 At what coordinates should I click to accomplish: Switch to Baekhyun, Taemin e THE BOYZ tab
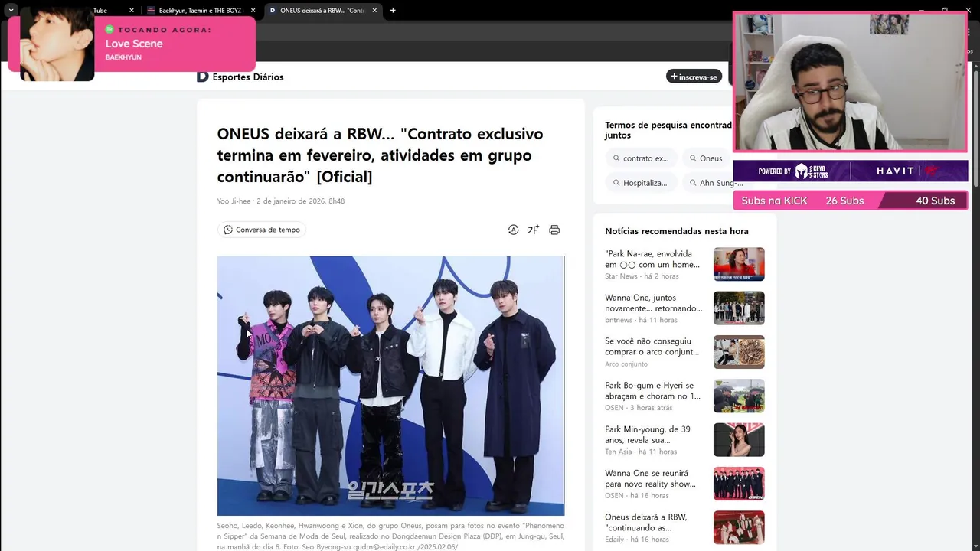tap(201, 11)
